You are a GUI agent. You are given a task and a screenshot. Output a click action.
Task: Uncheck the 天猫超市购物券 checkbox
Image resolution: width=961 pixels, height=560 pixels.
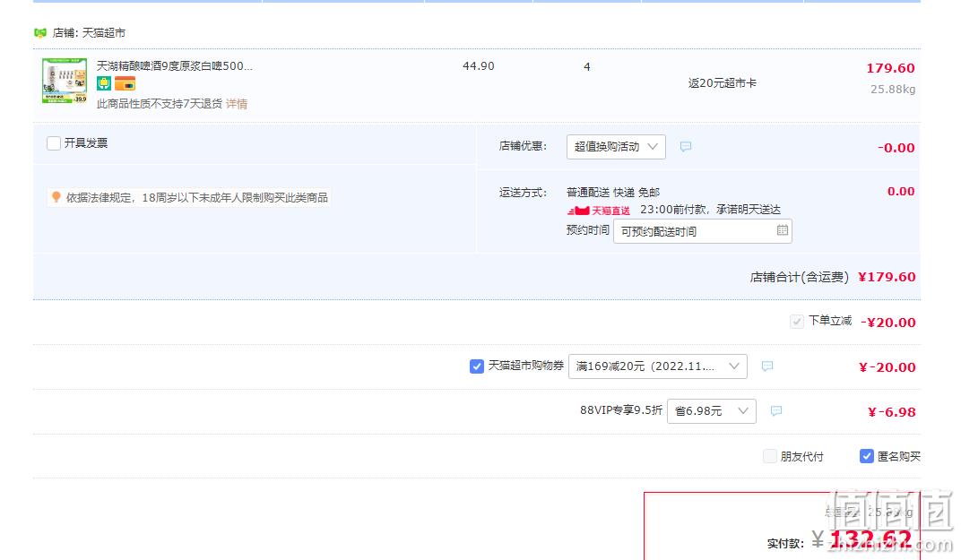tap(476, 366)
